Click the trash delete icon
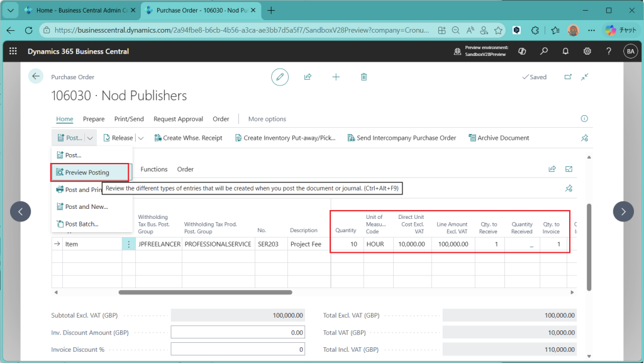This screenshot has width=644, height=363. click(364, 77)
